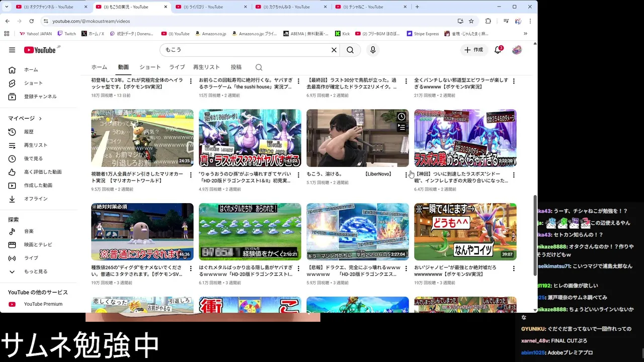Expand マイページ section chevron
The height and width of the screenshot is (362, 644).
pyautogui.click(x=40, y=119)
